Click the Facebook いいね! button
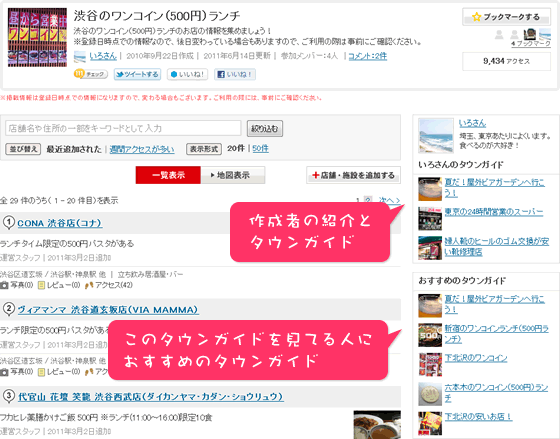 [x=235, y=74]
